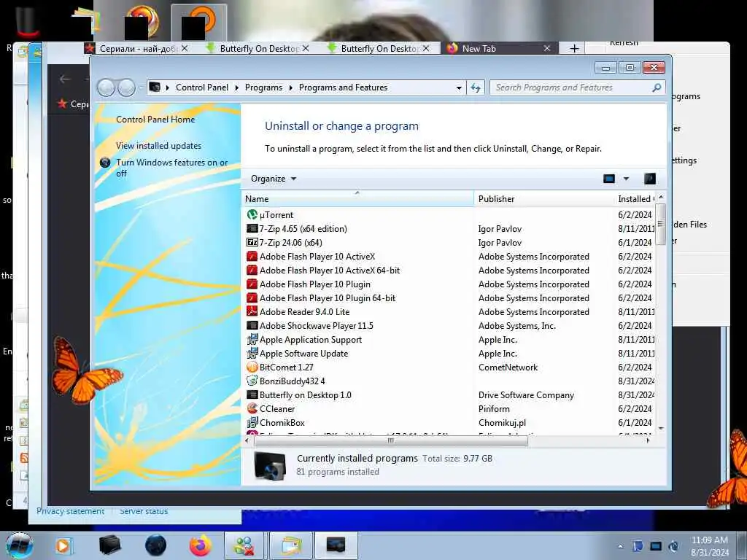Open the Organize dropdown menu
This screenshot has width=747, height=560.
coord(274,179)
